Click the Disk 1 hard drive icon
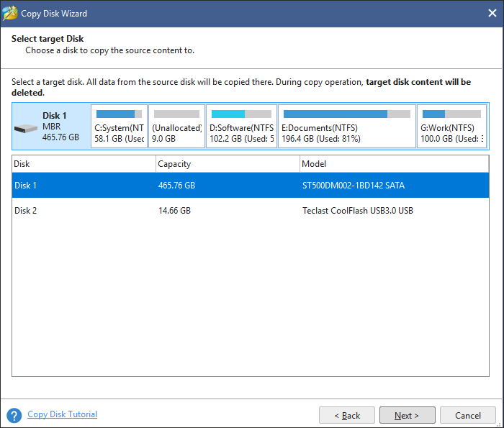Viewport: 504px width, 428px height. 26,129
